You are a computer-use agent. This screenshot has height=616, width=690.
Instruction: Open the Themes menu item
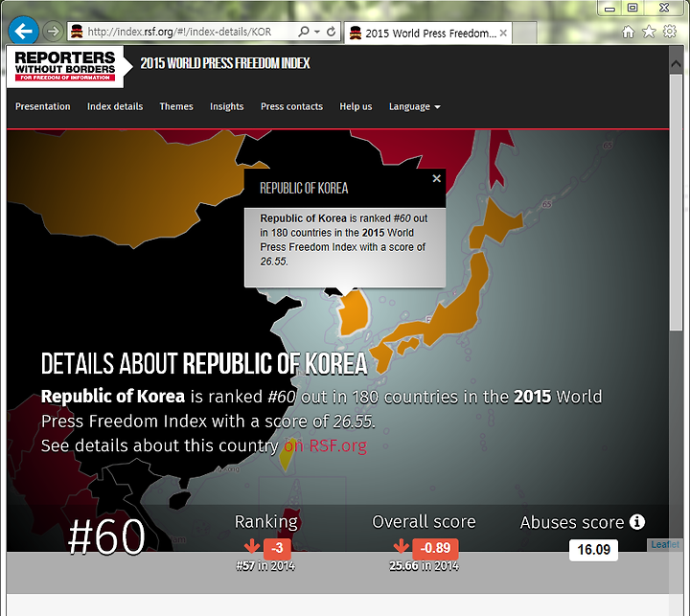click(176, 106)
